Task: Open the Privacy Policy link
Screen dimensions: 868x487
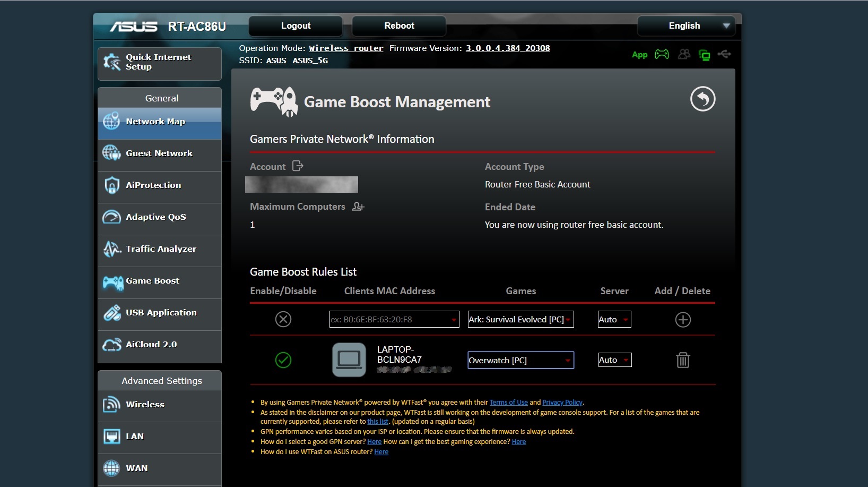Action: click(x=562, y=403)
